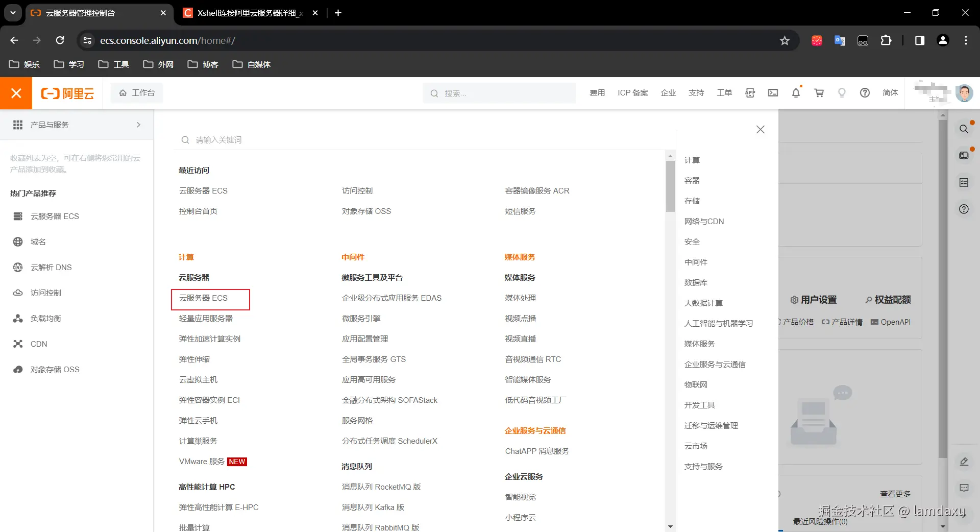The width and height of the screenshot is (980, 532).
Task: Reload the browser page
Action: tap(60, 40)
